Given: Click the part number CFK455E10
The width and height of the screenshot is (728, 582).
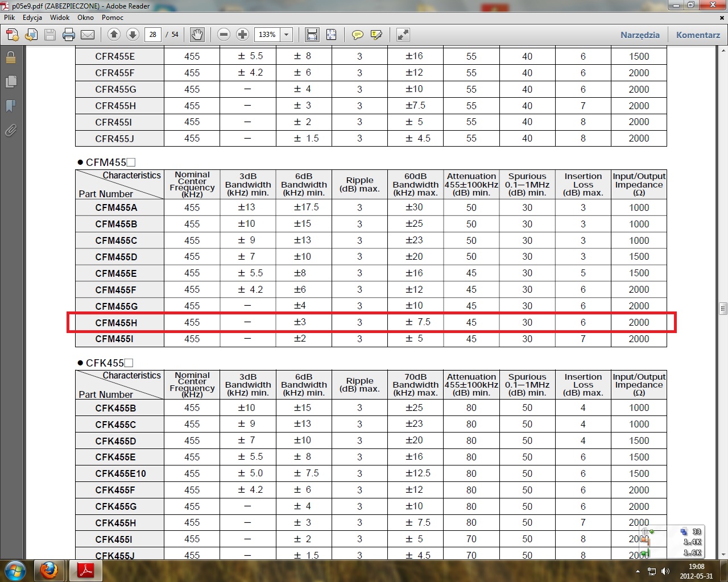Looking at the screenshot, I should (x=121, y=474).
